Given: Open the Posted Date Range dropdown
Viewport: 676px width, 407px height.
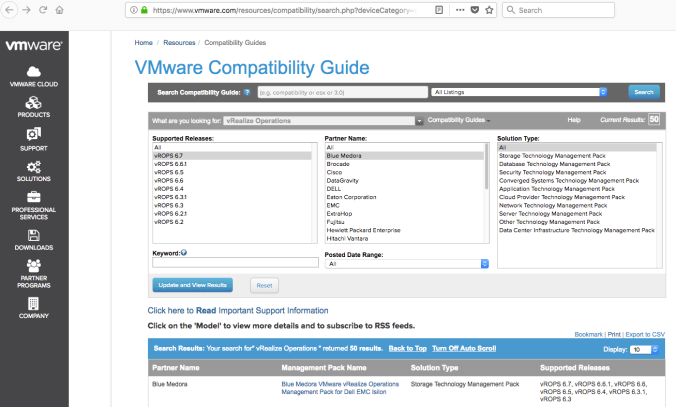Looking at the screenshot, I should click(x=407, y=263).
